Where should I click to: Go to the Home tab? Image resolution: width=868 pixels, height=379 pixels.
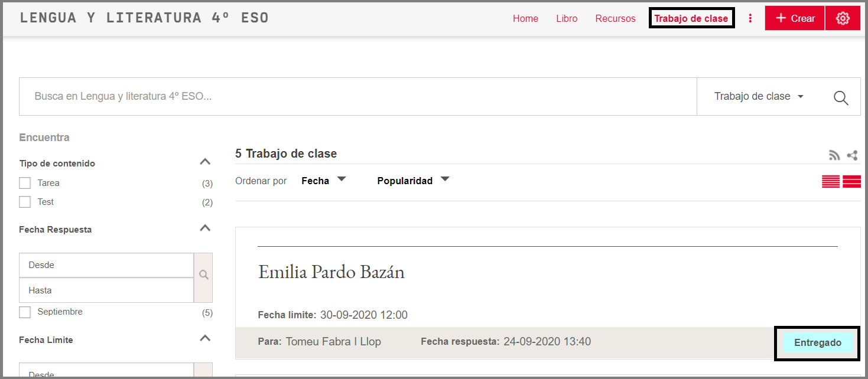coord(525,18)
